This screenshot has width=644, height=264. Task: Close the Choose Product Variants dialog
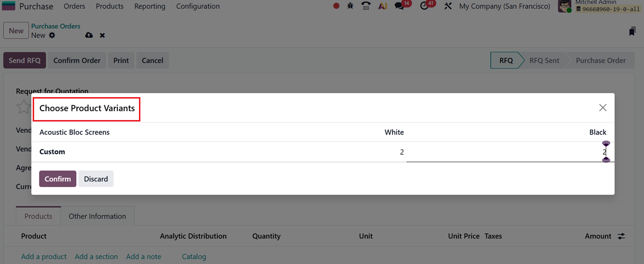(x=603, y=108)
